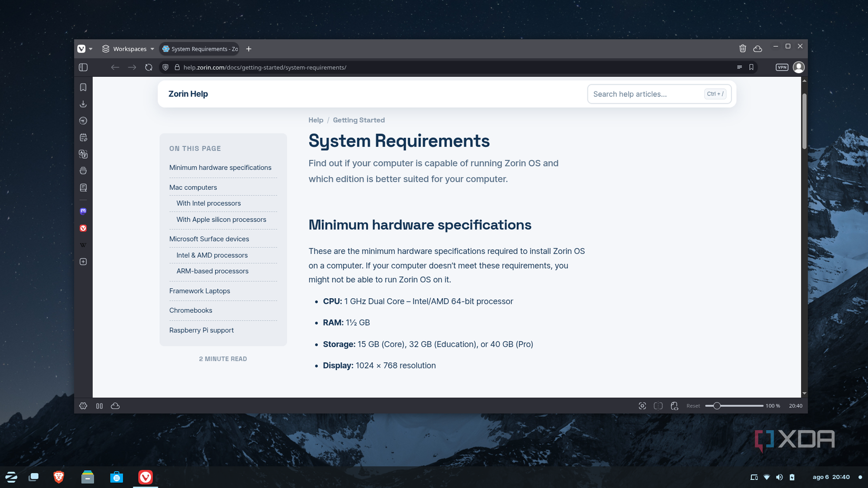The image size is (868, 488).
Task: Open the Notes panel
Action: pos(83,137)
